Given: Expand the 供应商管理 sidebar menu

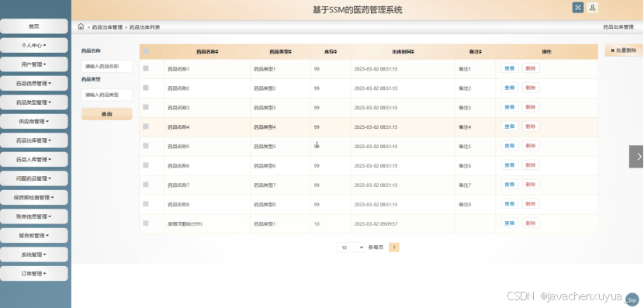Looking at the screenshot, I should click(33, 122).
